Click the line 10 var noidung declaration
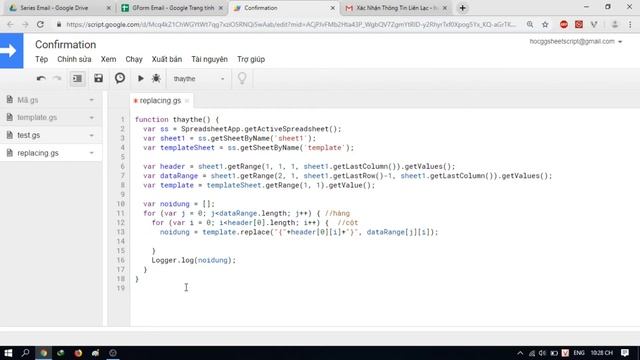The height and width of the screenshot is (360, 640). click(179, 204)
